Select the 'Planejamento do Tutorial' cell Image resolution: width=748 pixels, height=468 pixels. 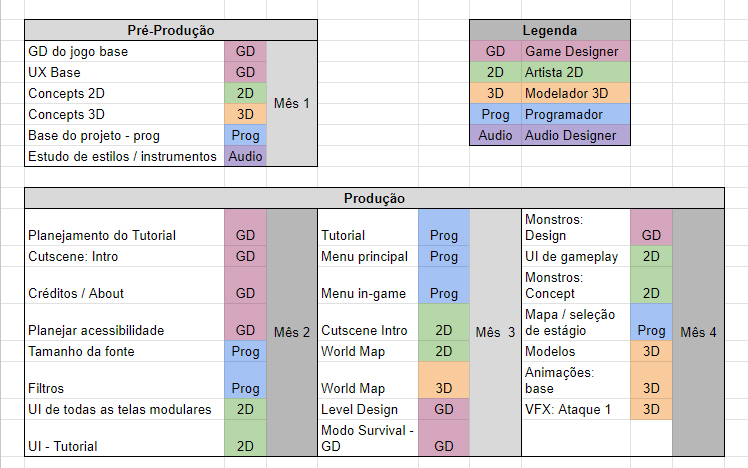click(125, 235)
